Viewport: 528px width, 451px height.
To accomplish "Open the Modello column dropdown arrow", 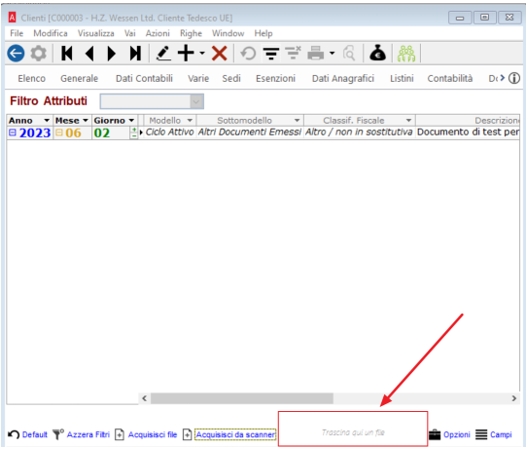I will [190, 121].
